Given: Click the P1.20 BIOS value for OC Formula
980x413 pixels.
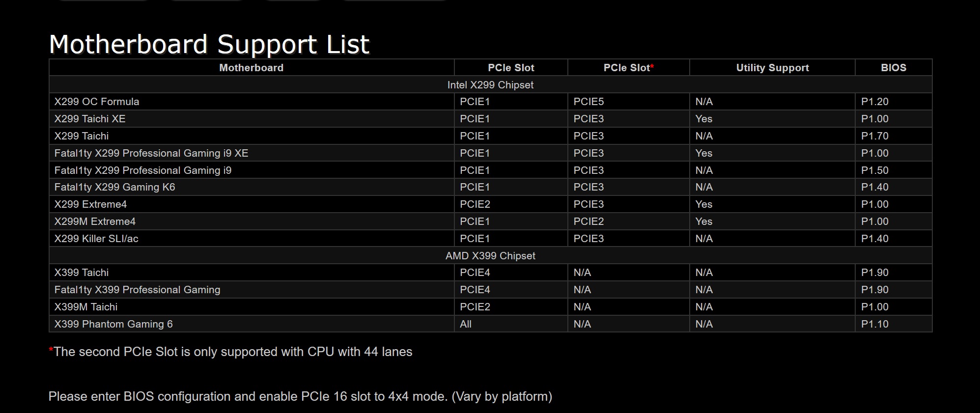Looking at the screenshot, I should click(x=875, y=102).
